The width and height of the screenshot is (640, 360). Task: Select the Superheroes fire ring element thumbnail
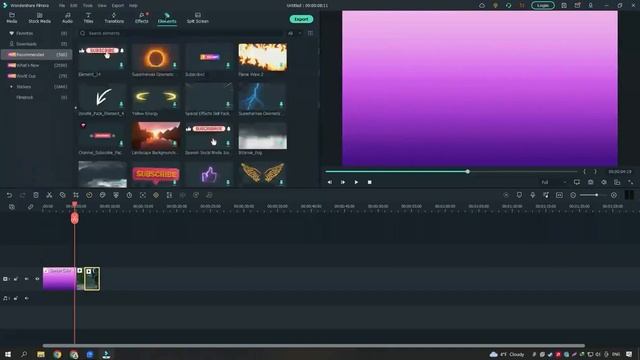[x=156, y=58]
